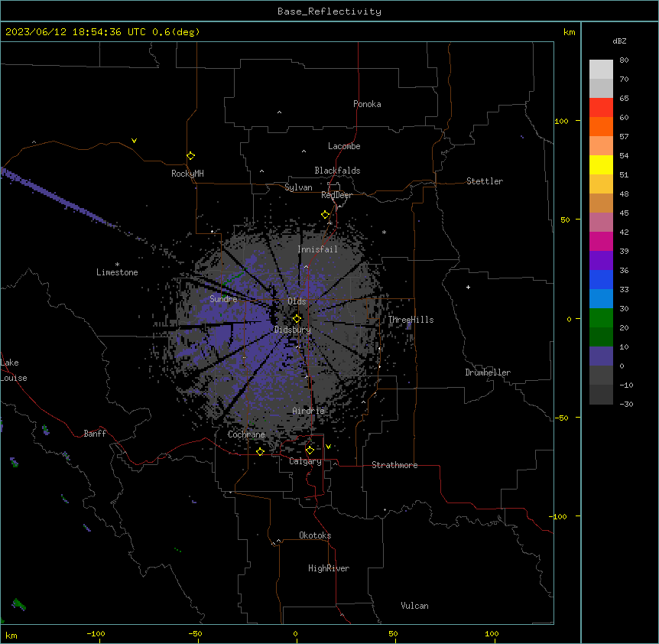The image size is (659, 644).
Task: Click the -50 tick on the bottom axis
Action: (195, 633)
